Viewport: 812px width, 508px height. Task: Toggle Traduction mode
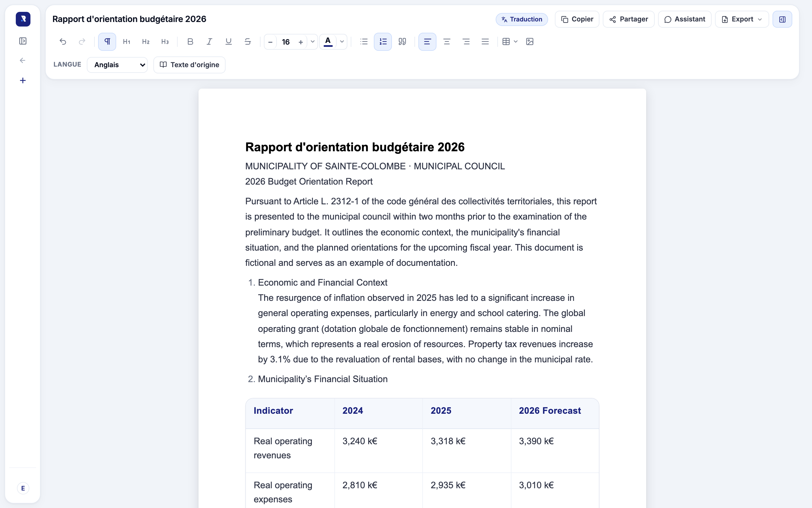click(x=522, y=19)
